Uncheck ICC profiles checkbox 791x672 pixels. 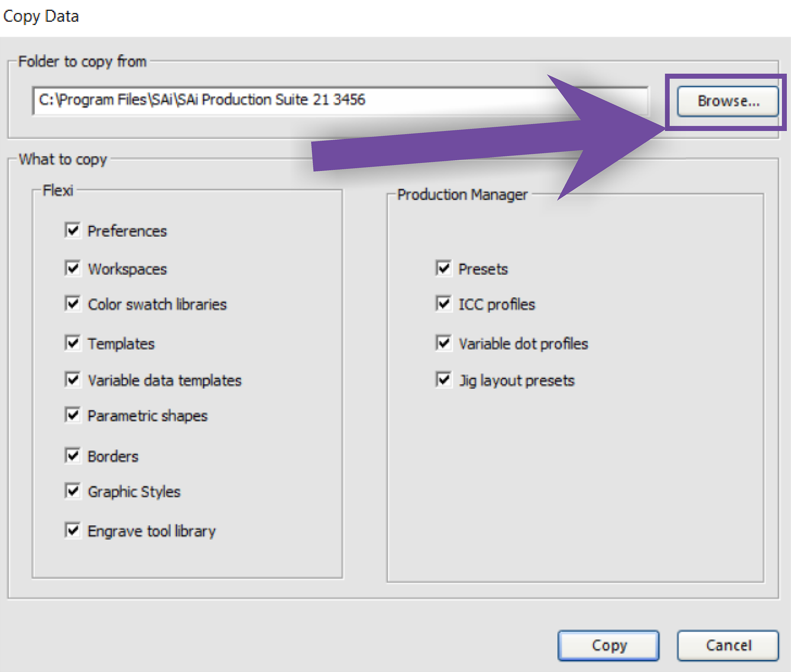pos(443,304)
